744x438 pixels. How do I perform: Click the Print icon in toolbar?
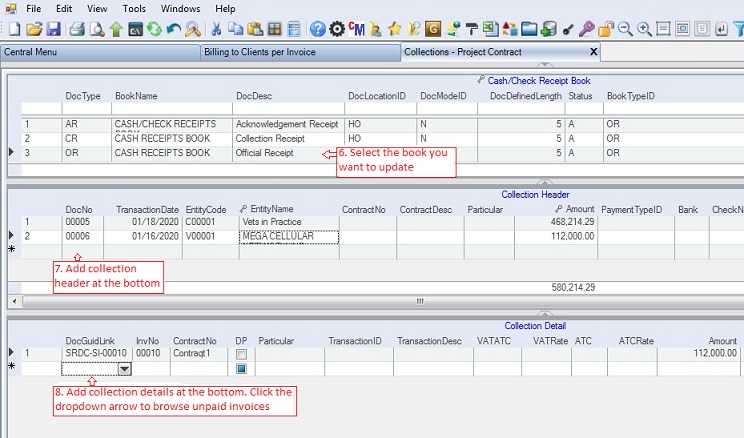tap(77, 29)
